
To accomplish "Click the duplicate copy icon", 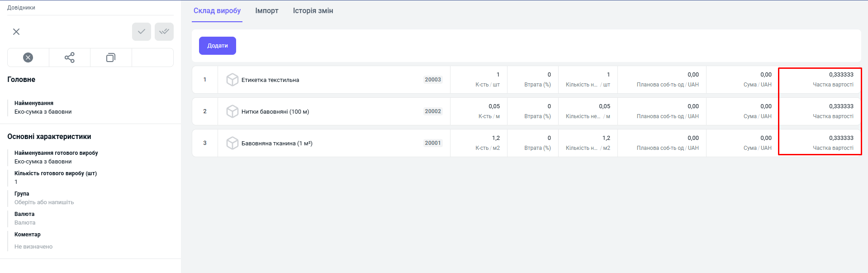I will pos(111,57).
